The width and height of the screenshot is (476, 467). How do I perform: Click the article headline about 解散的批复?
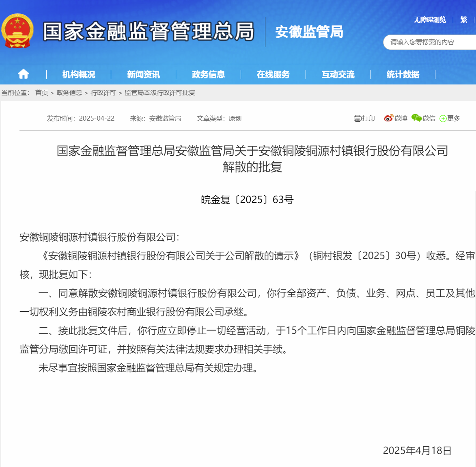[252, 159]
